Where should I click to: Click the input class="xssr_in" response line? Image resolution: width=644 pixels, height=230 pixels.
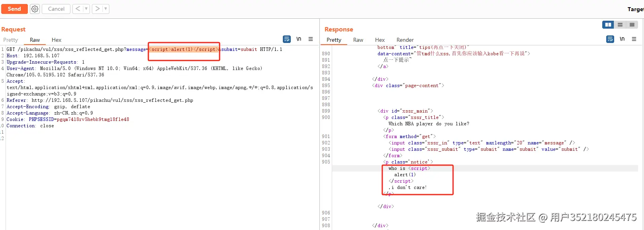pyautogui.click(x=482, y=142)
